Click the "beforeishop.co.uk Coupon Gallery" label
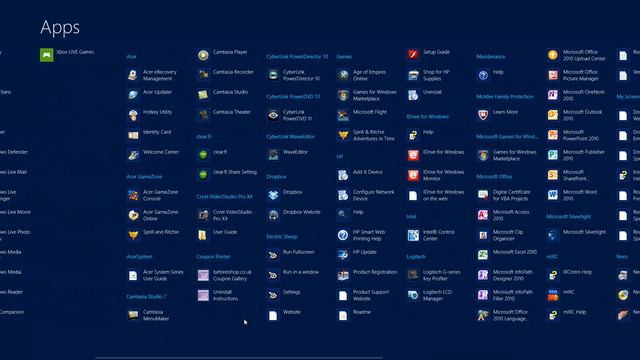This screenshot has width=640, height=360. [x=232, y=275]
